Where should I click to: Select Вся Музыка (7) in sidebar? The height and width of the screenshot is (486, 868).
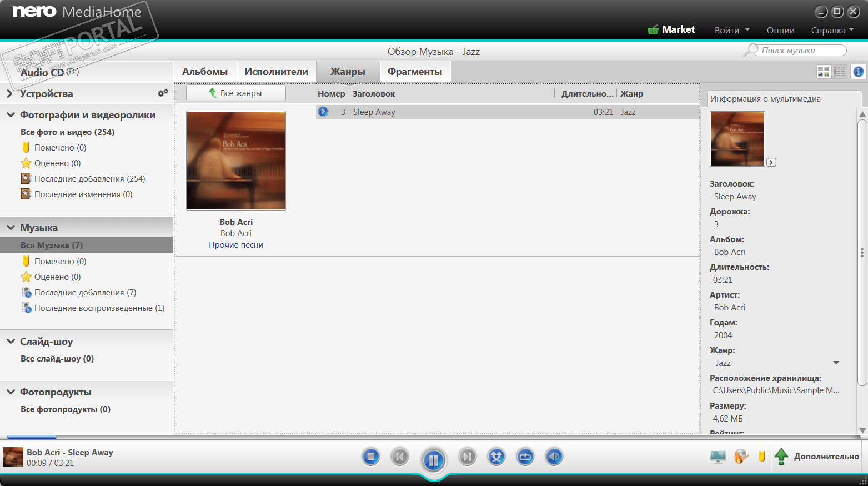(87, 245)
